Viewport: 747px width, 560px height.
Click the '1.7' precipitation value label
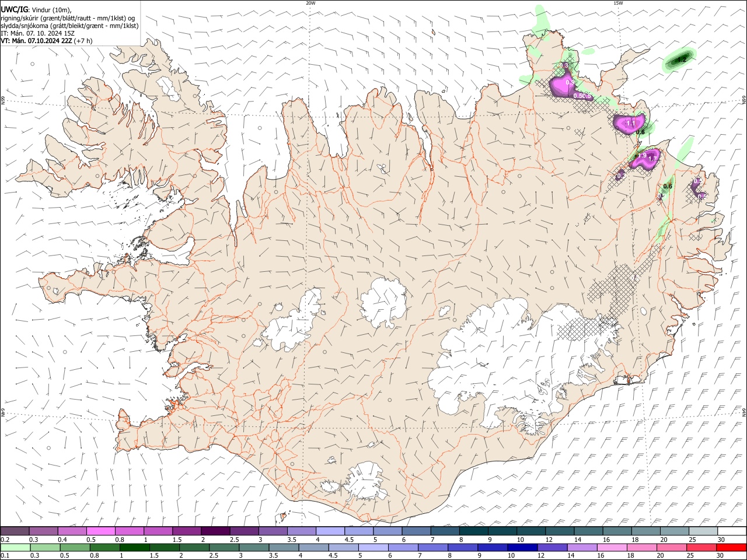(653, 158)
